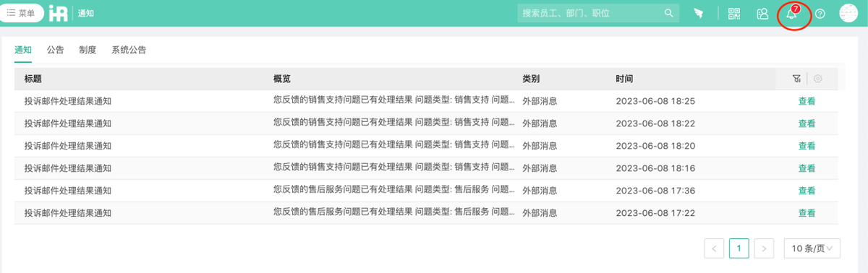The width and height of the screenshot is (868, 273).
Task: Click the 标题 column header
Action: (33, 79)
